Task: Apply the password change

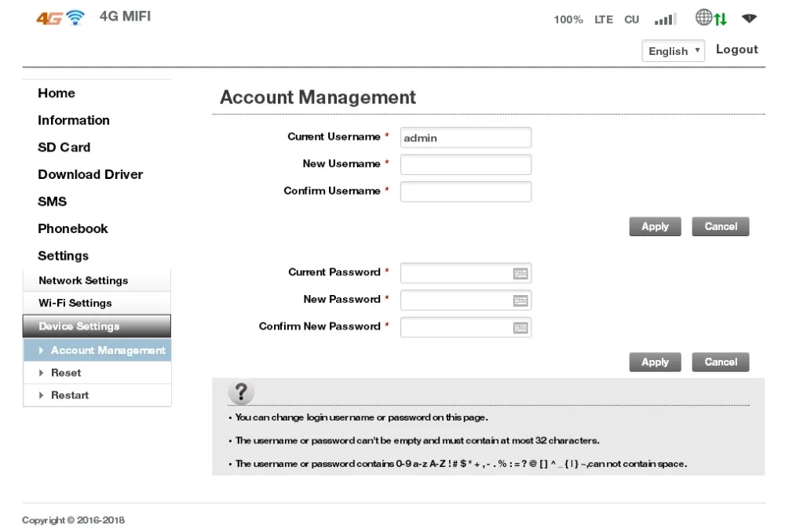Action: click(655, 362)
